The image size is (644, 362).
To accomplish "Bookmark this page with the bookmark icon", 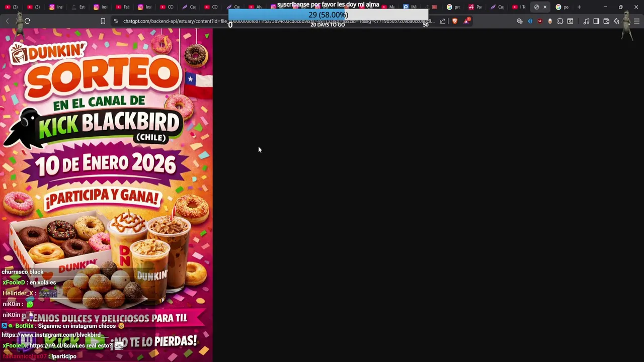I will [x=103, y=21].
